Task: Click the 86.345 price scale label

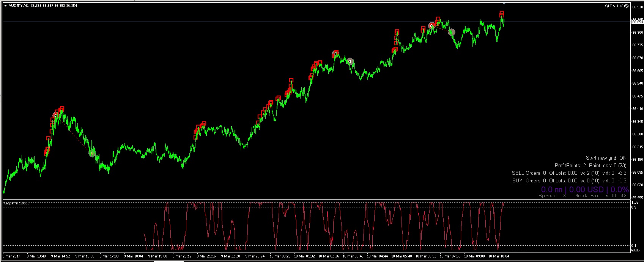Action: click(637, 122)
